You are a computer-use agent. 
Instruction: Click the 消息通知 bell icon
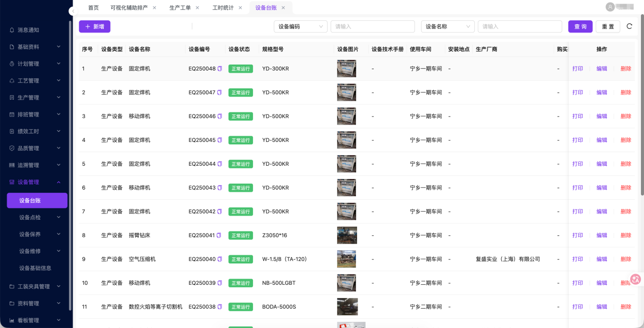12,30
